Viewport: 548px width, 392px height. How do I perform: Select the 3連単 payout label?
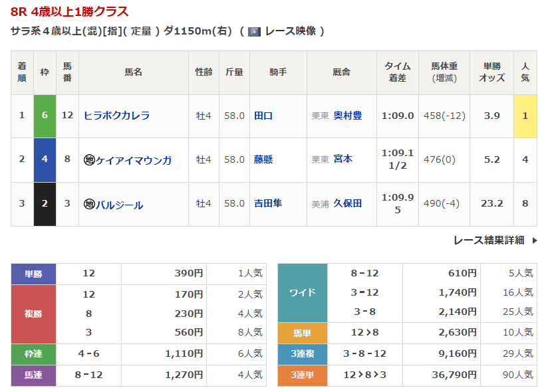tap(302, 375)
